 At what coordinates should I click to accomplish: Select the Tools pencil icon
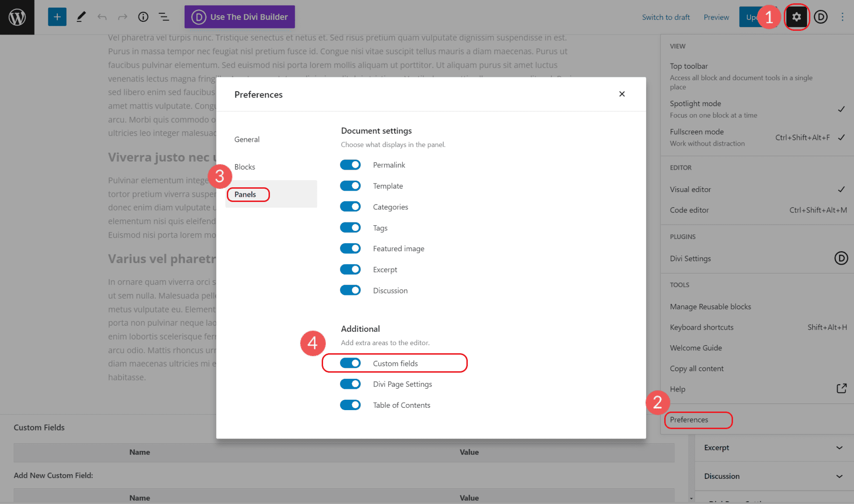point(81,17)
